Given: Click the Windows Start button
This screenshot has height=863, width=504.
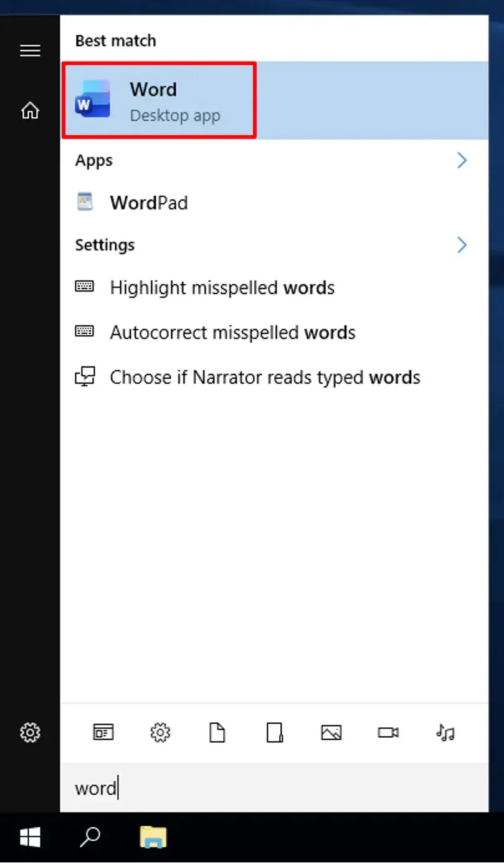Looking at the screenshot, I should (30, 837).
